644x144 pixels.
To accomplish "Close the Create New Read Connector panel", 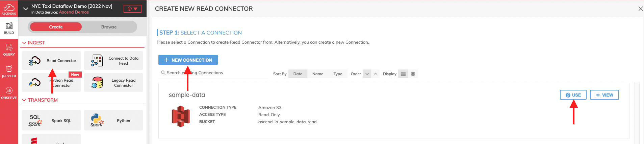I will pyautogui.click(x=640, y=9).
